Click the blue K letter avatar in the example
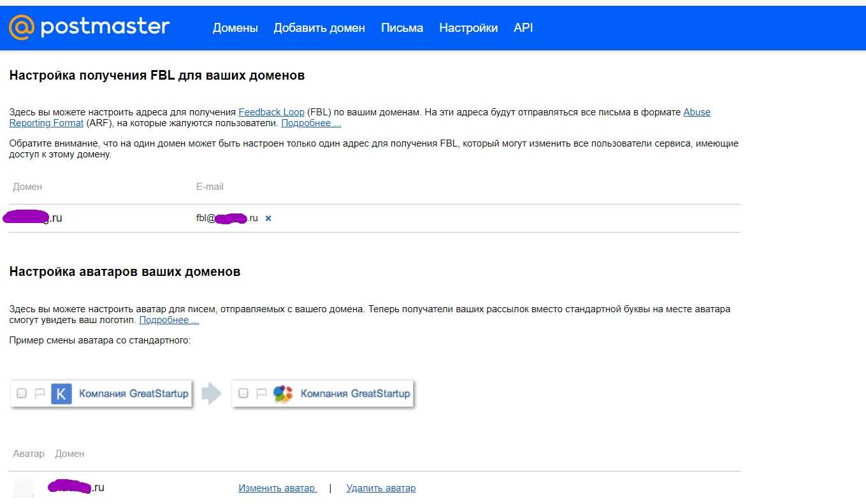 point(61,394)
